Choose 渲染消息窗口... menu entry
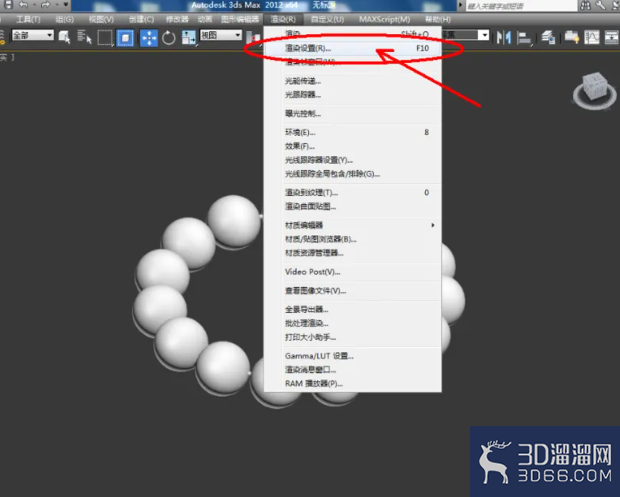Viewport: 620px width, 497px height. click(353, 370)
